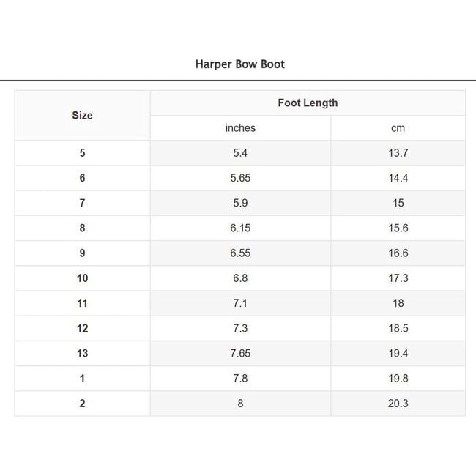Click the 5.65 inches cell
This screenshot has width=476, height=476.
pyautogui.click(x=240, y=178)
